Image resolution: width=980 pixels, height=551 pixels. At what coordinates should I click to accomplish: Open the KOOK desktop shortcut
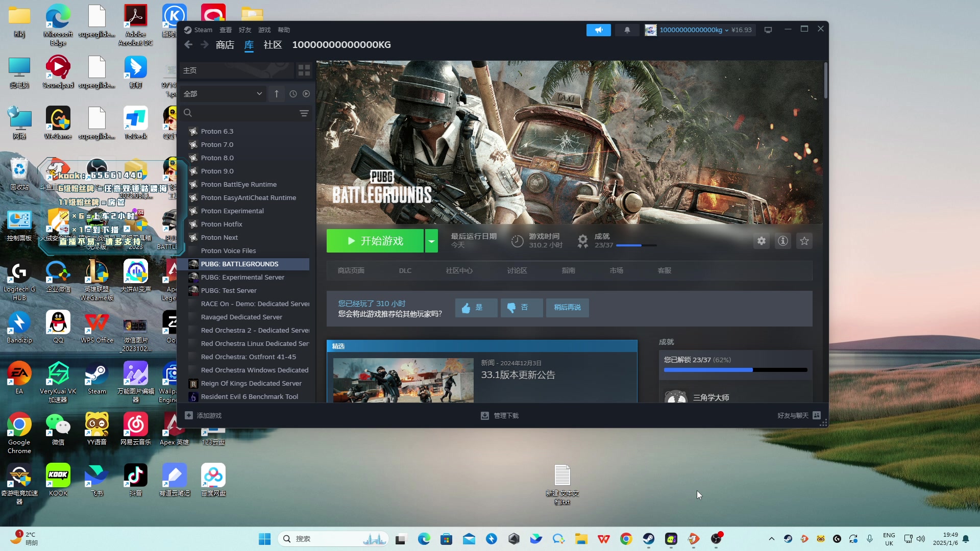pyautogui.click(x=58, y=480)
